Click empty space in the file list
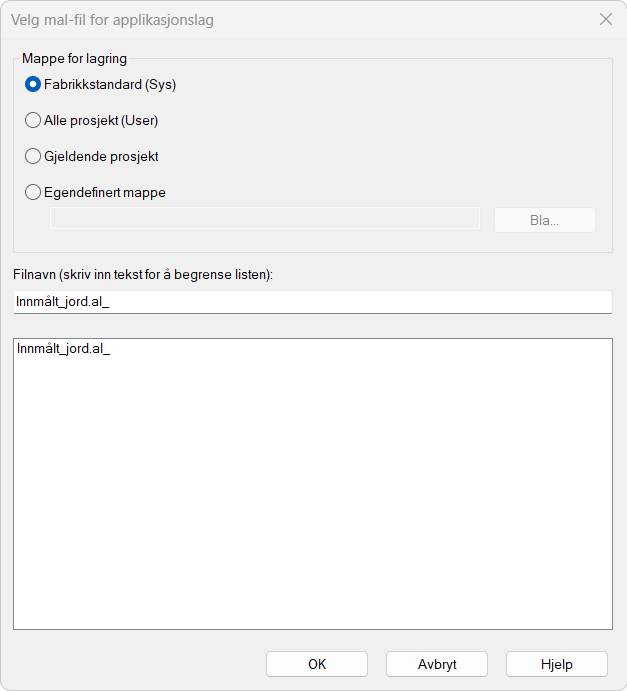Image resolution: width=627 pixels, height=691 pixels. coord(312,500)
